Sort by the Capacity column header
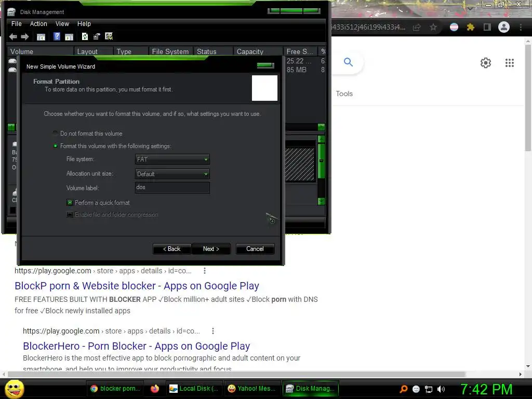 [258, 51]
